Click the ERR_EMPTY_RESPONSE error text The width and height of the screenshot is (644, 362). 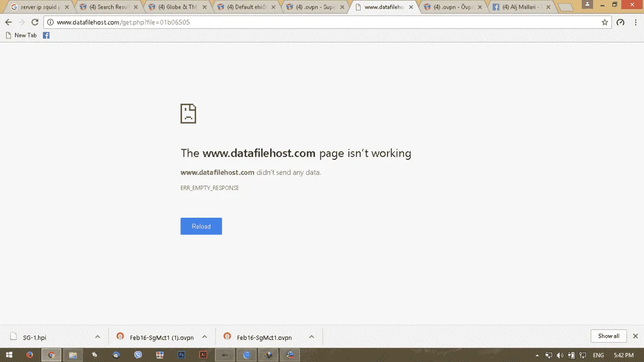[x=210, y=188]
